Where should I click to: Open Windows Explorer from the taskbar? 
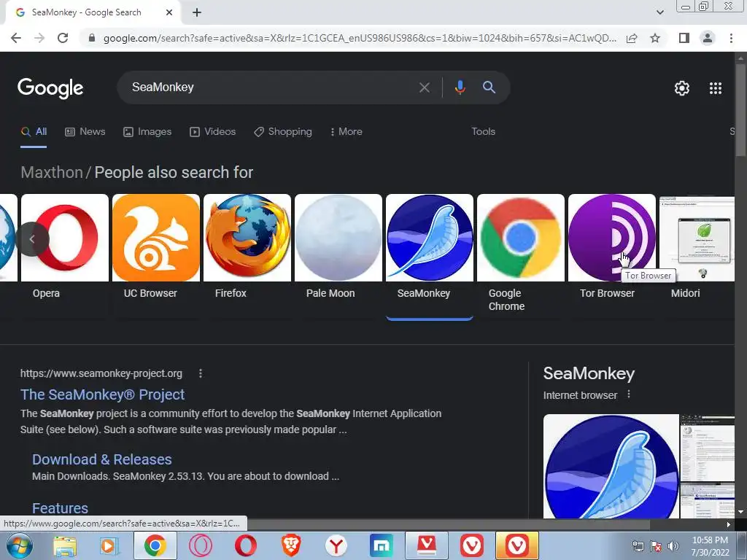pos(64,546)
